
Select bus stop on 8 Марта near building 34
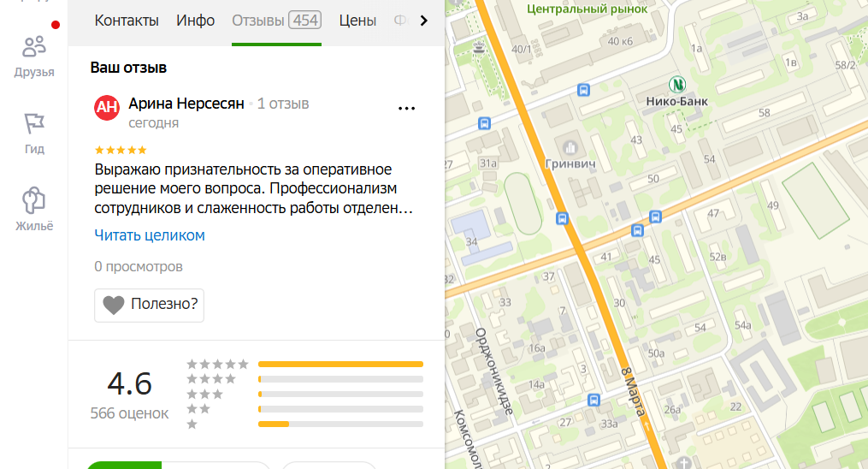tap(562, 218)
